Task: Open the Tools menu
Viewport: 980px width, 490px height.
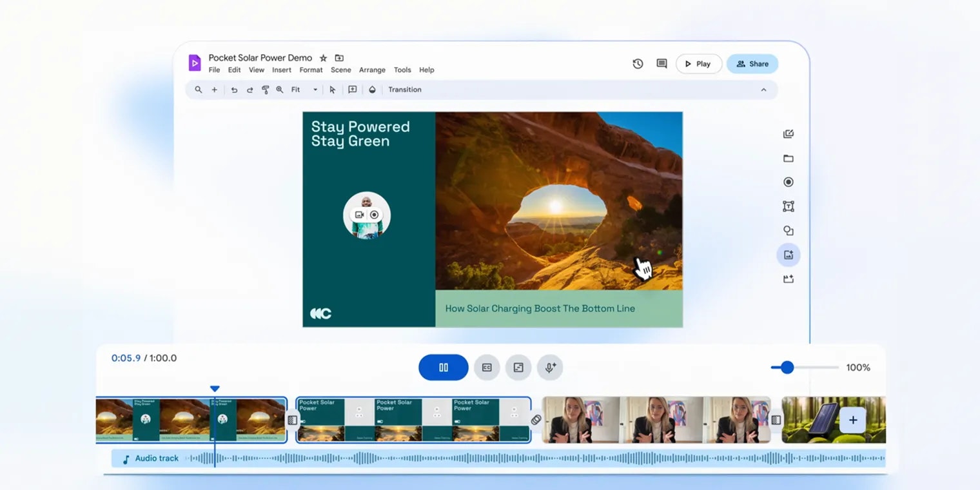Action: pos(402,70)
